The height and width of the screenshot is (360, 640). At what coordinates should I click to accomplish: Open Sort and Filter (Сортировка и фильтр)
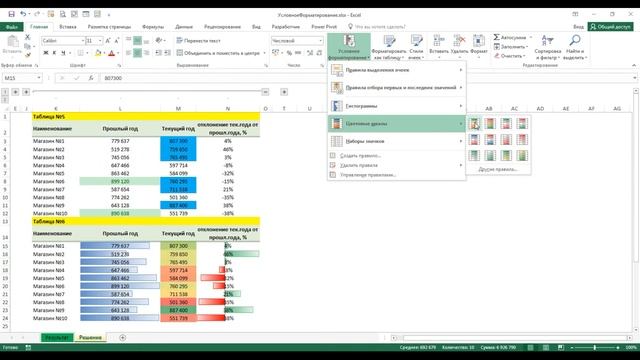point(547,47)
